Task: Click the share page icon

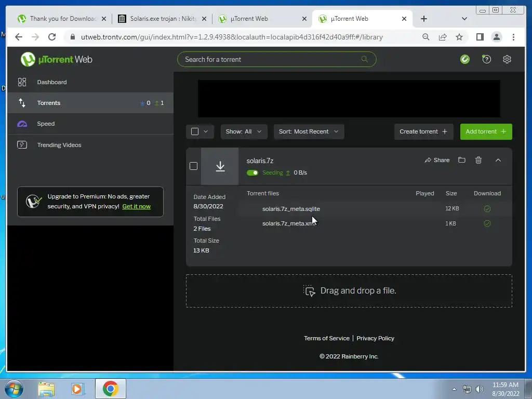Action: pyautogui.click(x=443, y=37)
